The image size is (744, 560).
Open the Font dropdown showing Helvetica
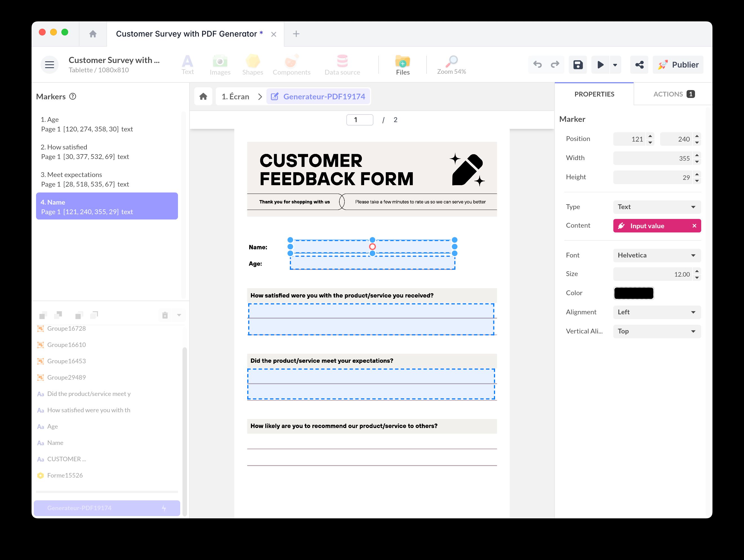656,255
